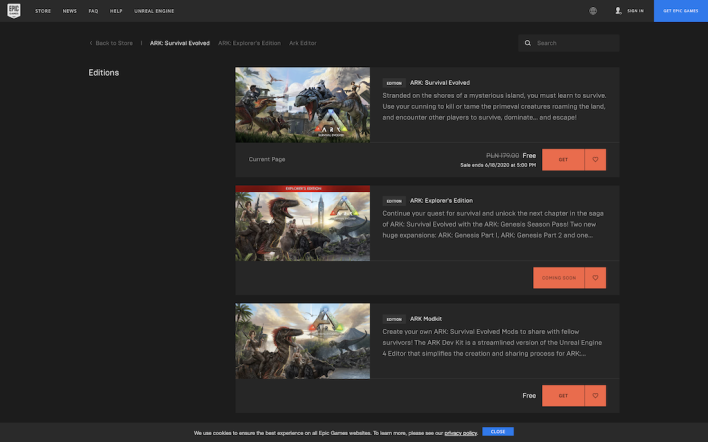Focus the Search input field
The width and height of the screenshot is (708, 442).
(x=569, y=43)
